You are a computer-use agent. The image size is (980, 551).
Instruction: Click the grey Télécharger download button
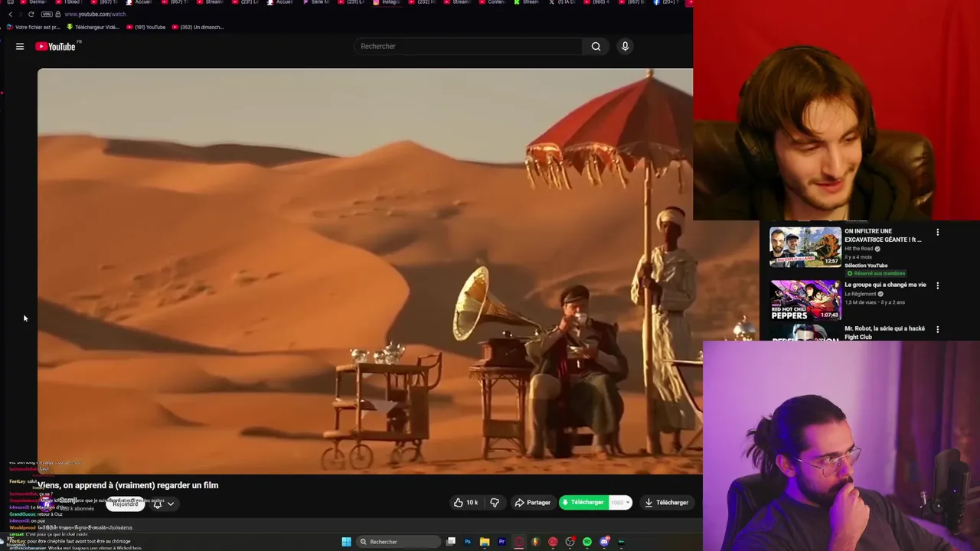[x=666, y=503]
